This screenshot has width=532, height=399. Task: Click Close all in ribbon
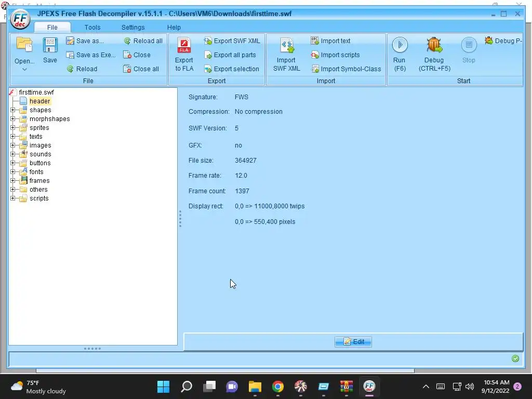pyautogui.click(x=141, y=69)
